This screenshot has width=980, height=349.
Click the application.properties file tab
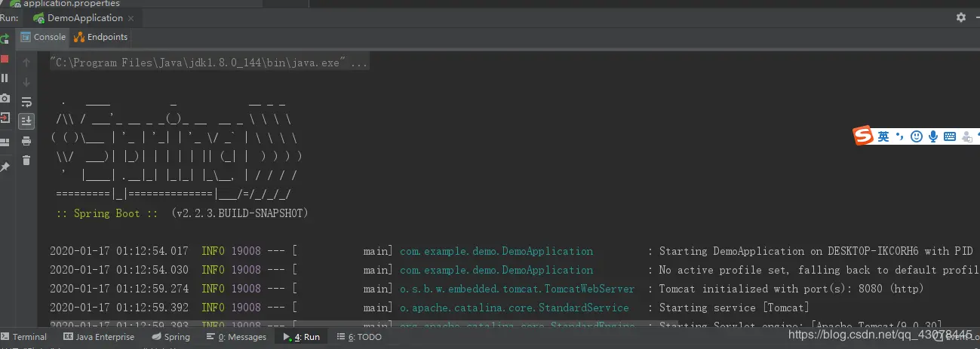click(65, 4)
